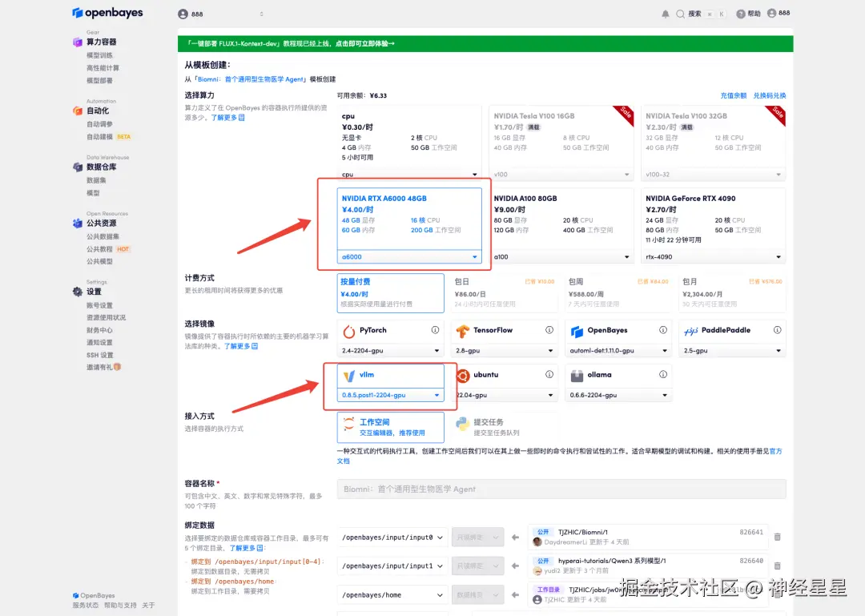Open the a6000 resource dropdown
The width and height of the screenshot is (865, 616).
point(409,256)
